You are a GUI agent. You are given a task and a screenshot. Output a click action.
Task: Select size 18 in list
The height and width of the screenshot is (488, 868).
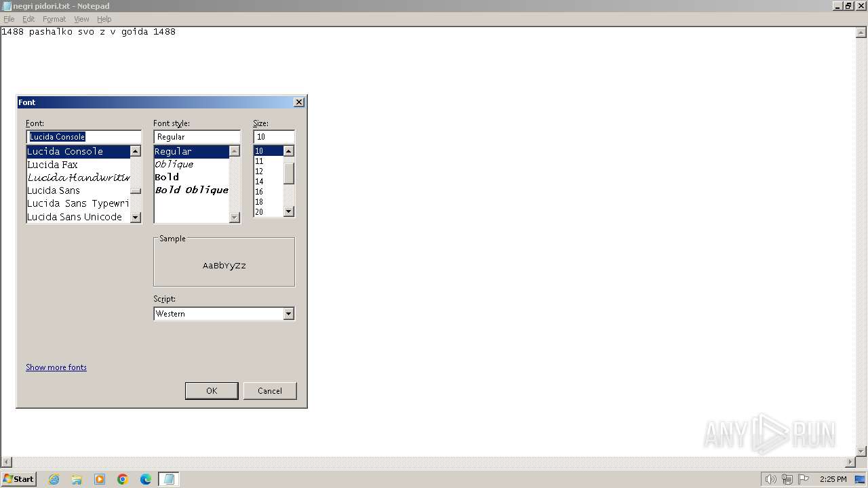[x=269, y=202]
